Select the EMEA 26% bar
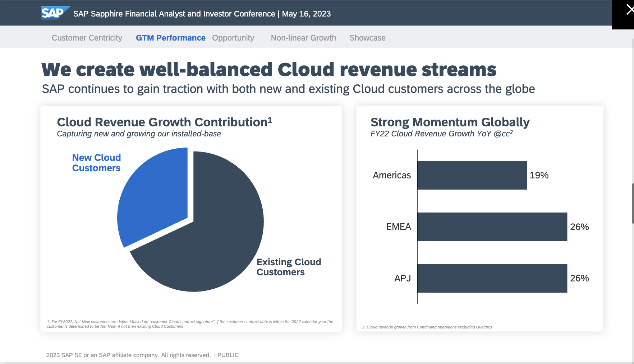Screen dimensions: 634x364 tap(492, 227)
